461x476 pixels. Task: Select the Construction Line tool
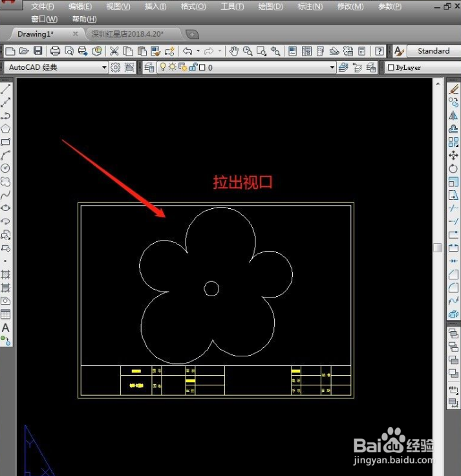pos(5,102)
